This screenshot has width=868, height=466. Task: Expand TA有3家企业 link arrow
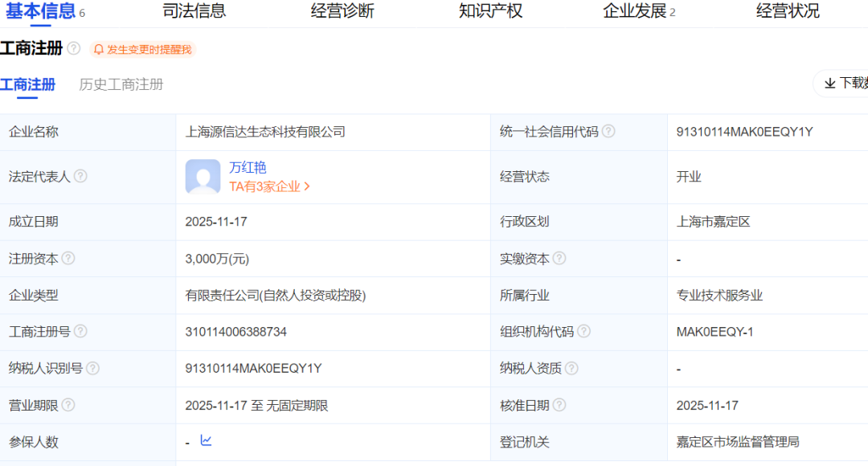(307, 186)
